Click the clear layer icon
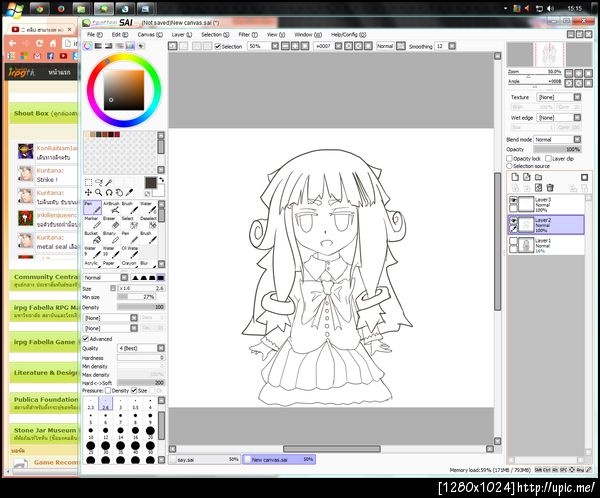Image resolution: width=600 pixels, height=498 pixels. pyautogui.click(x=538, y=188)
